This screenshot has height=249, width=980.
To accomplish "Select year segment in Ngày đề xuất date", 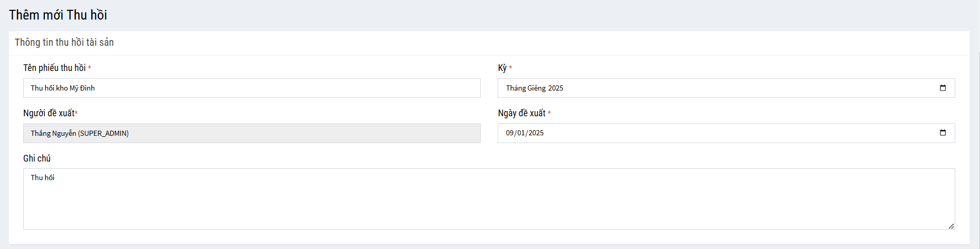I will [536, 133].
